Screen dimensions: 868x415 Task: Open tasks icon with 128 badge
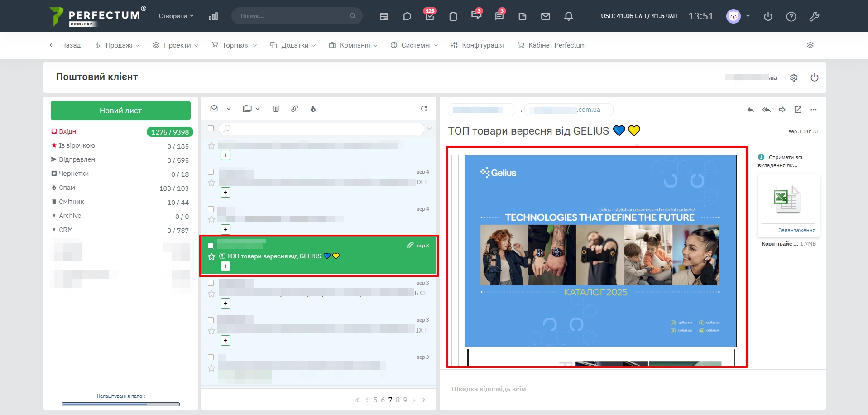point(430,16)
